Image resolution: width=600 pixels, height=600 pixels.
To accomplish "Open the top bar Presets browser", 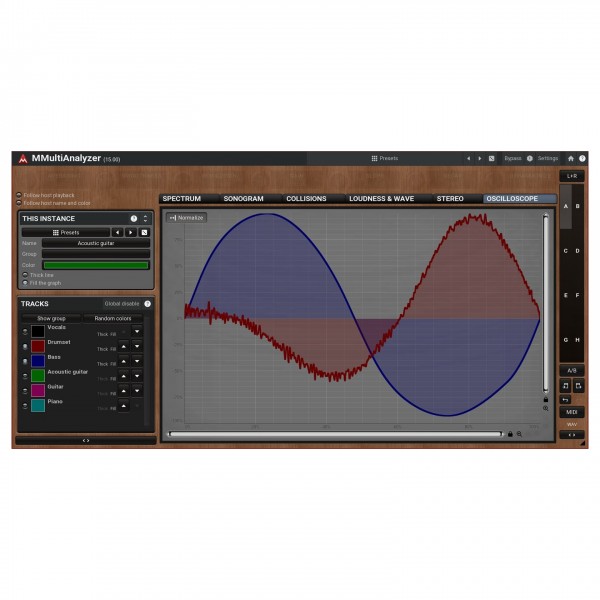I will (385, 158).
